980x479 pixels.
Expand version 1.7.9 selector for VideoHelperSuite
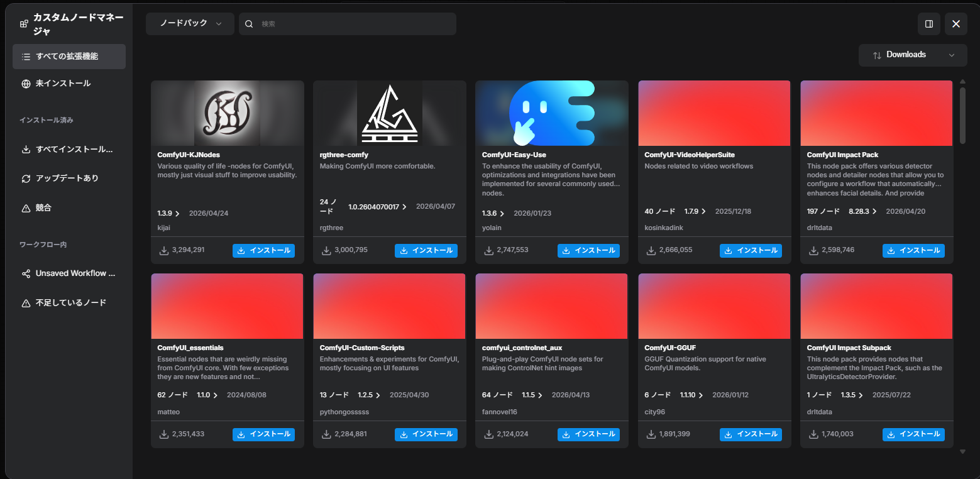tap(695, 212)
